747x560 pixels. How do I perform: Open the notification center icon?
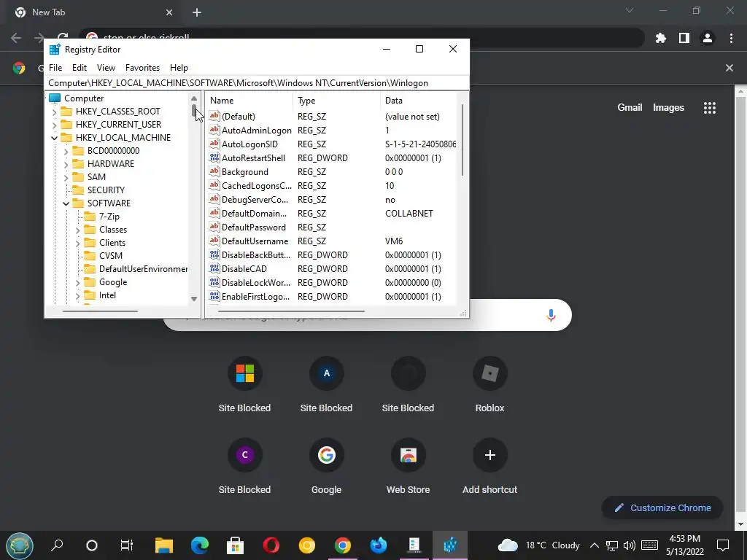point(723,545)
